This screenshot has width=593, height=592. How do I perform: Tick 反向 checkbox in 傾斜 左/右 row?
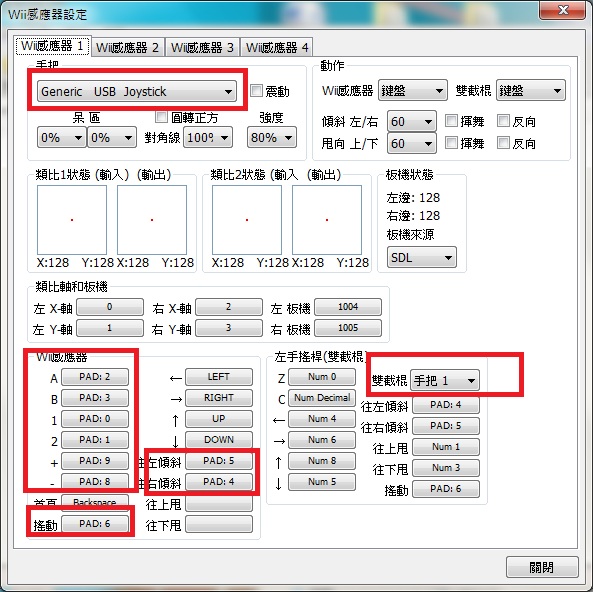[x=503, y=121]
